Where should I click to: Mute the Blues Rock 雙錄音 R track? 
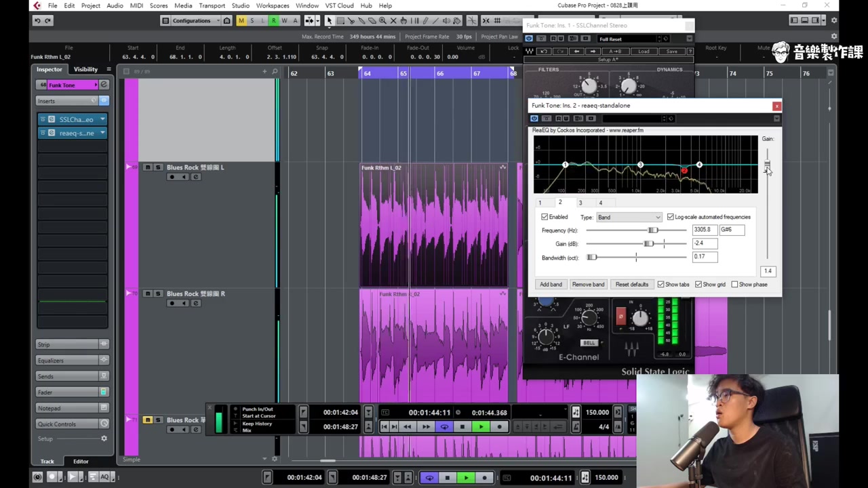click(x=147, y=293)
